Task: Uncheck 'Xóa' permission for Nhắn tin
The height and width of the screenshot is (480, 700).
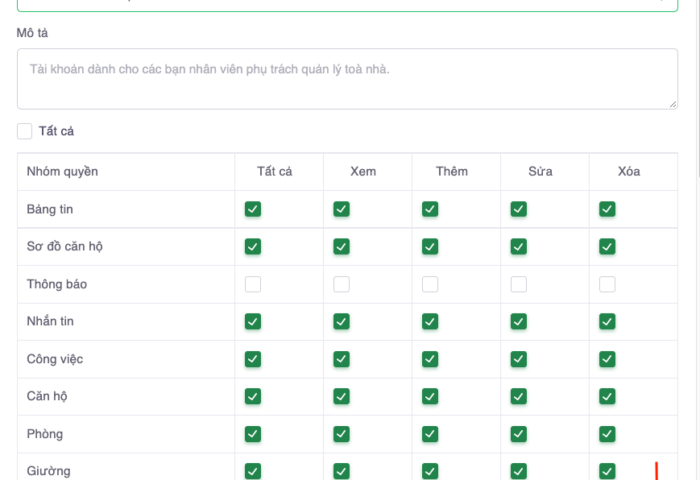Action: 607,321
